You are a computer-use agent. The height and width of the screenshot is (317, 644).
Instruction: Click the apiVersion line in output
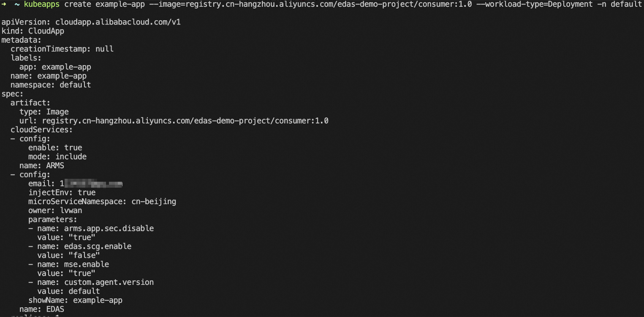coord(91,22)
